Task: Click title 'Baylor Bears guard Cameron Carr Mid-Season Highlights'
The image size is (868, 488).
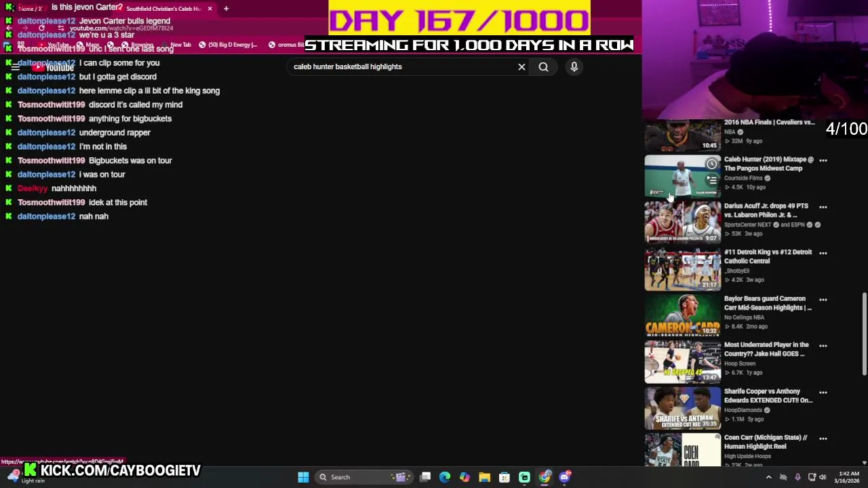Action: (768, 303)
